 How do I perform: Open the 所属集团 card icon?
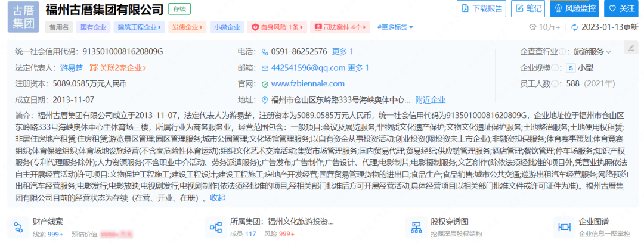click(216, 227)
